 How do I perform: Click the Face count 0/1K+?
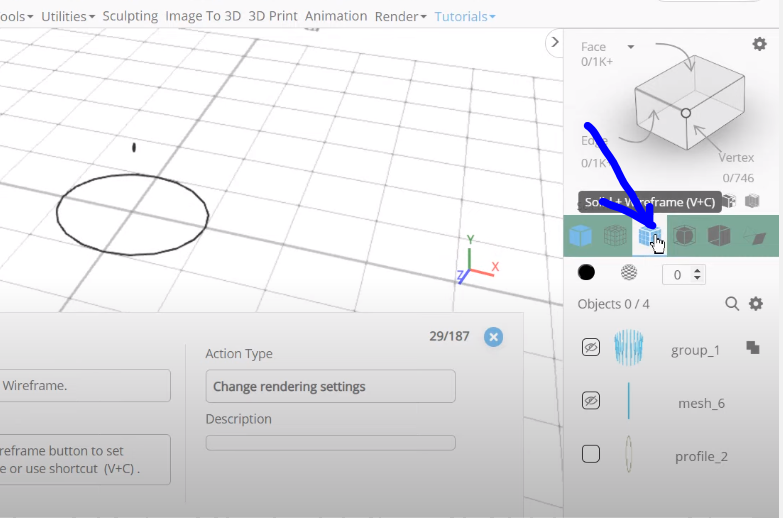click(597, 62)
